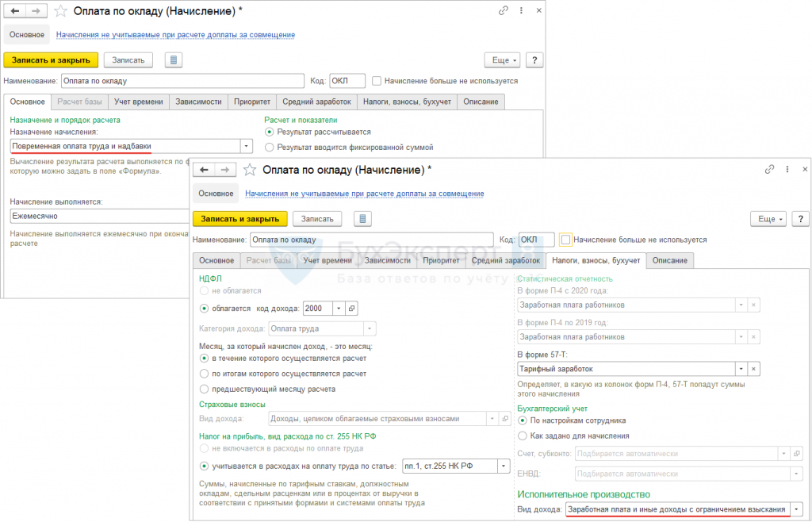Screen dimensions: 812x522
Task: Open Приоритет tab in rear window
Action: [x=252, y=102]
